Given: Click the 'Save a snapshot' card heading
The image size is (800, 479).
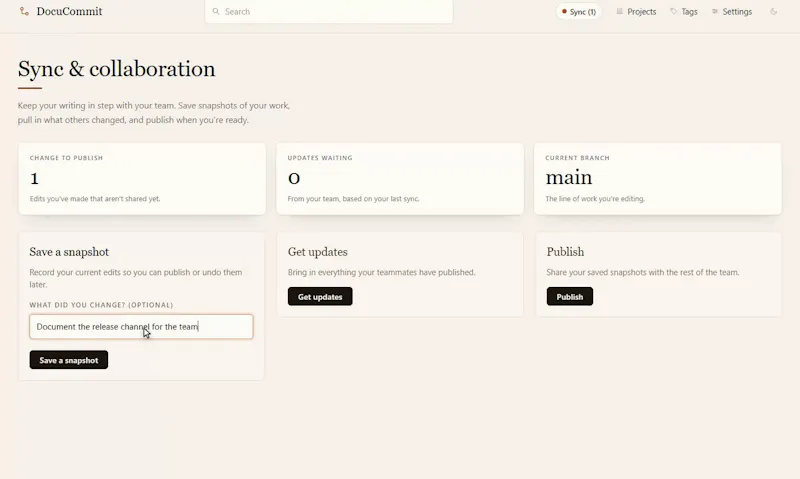Looking at the screenshot, I should (x=69, y=252).
